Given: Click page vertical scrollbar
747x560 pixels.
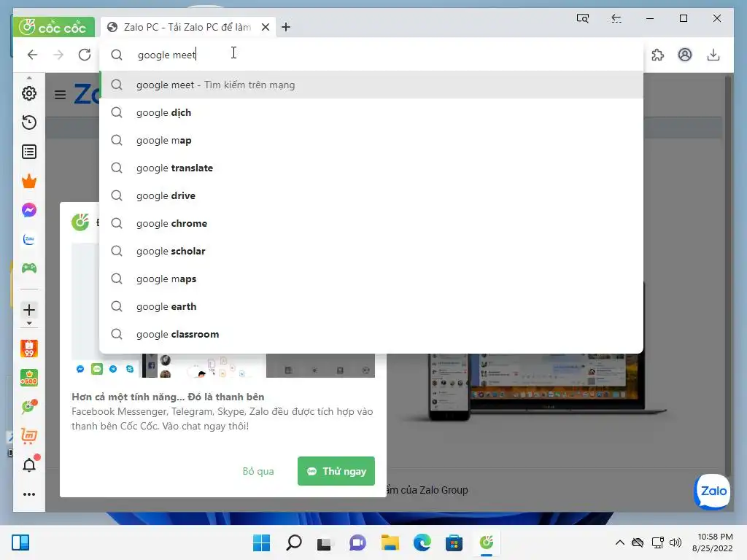Looking at the screenshot, I should tap(727, 276).
